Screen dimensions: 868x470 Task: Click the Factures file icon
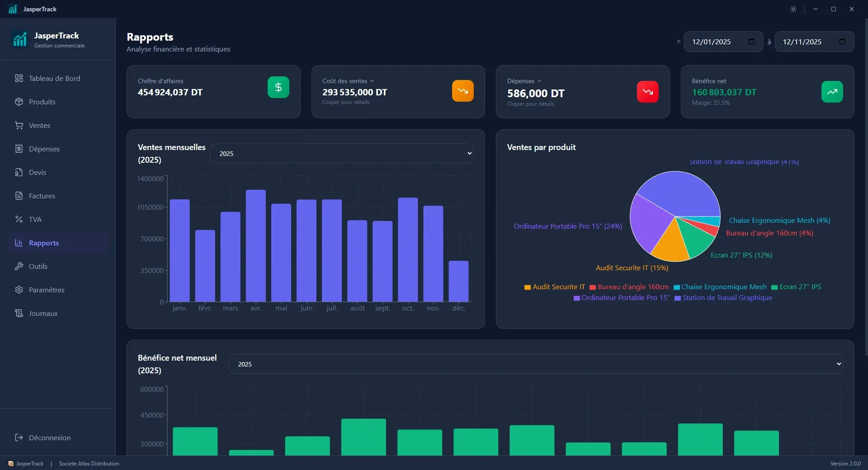(x=19, y=196)
